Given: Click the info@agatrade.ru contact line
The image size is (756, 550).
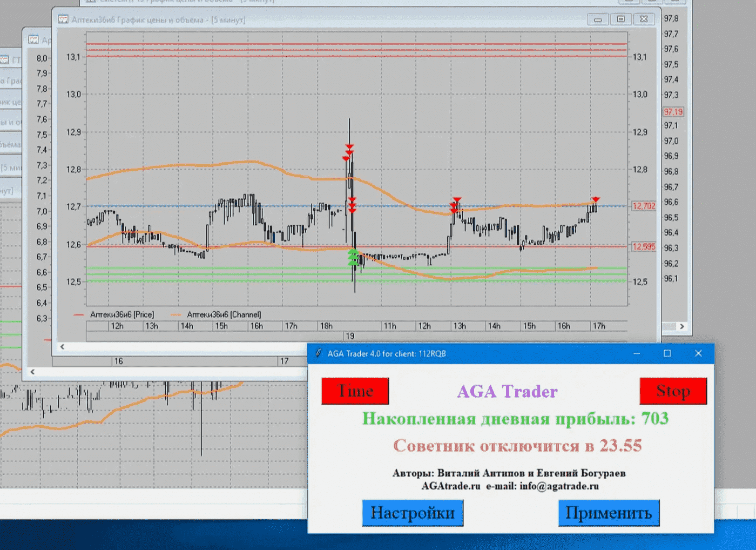Looking at the screenshot, I should [510, 486].
